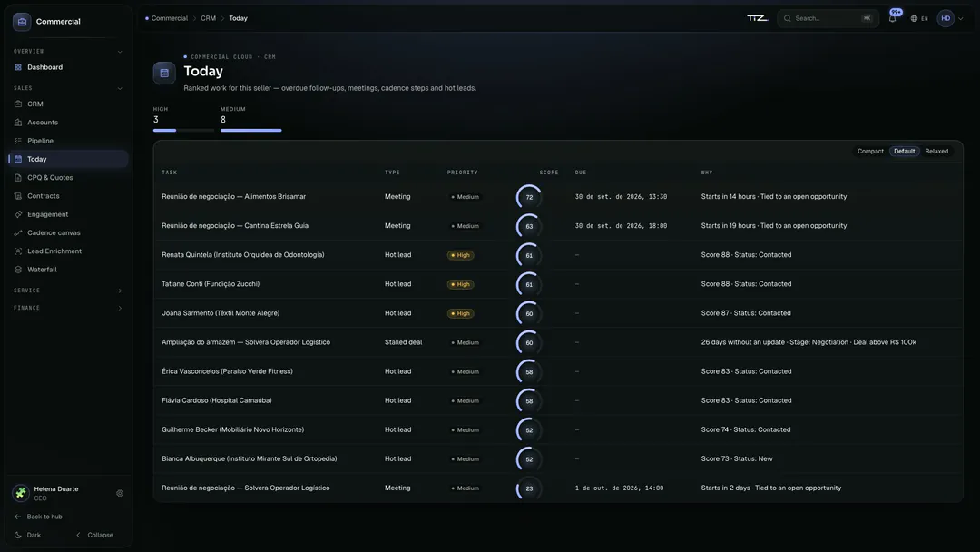The height and width of the screenshot is (552, 980).
Task: Click the Pipeline list icon
Action: pos(18,141)
